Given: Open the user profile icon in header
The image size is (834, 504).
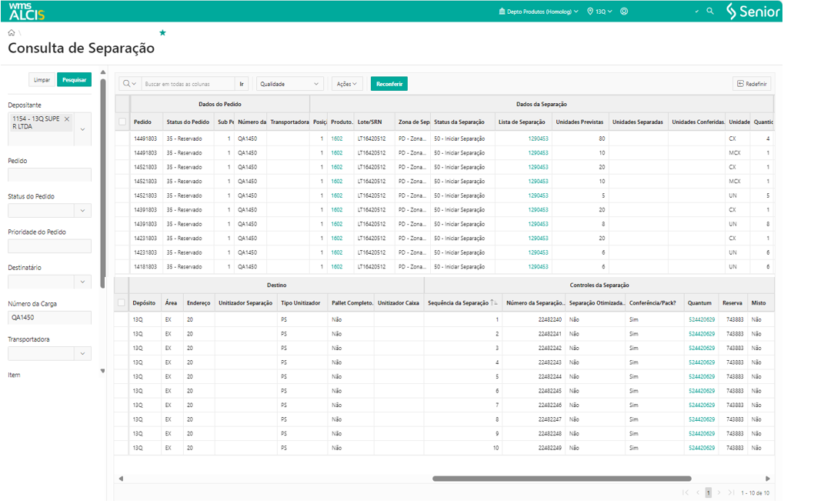Looking at the screenshot, I should (x=624, y=12).
